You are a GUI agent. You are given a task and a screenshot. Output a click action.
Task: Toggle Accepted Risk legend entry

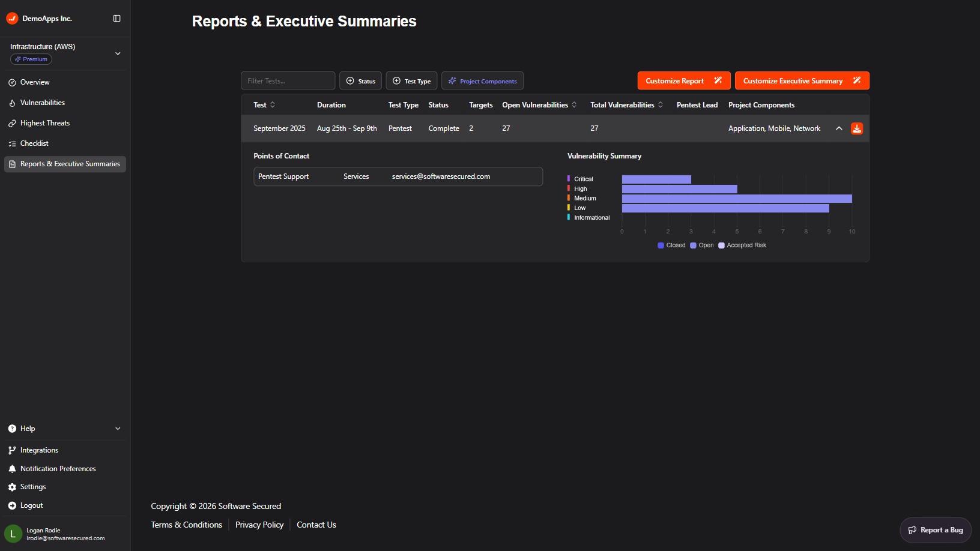742,245
